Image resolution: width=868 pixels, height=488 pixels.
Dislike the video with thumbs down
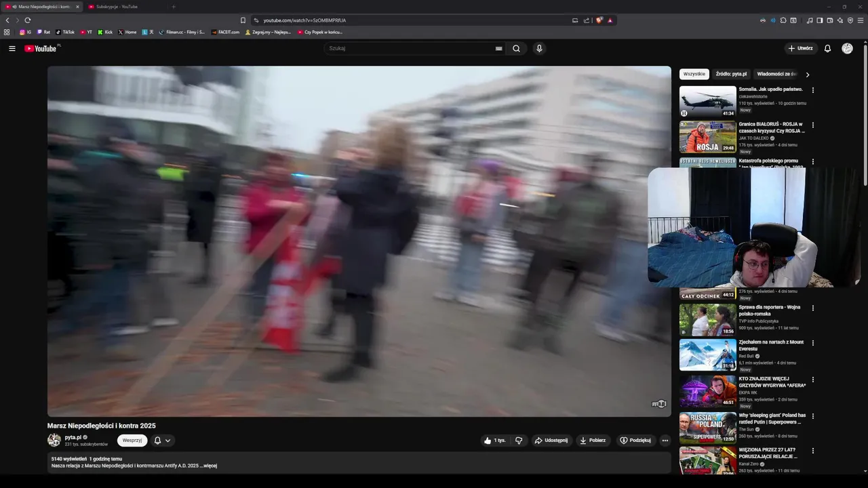pyautogui.click(x=519, y=440)
